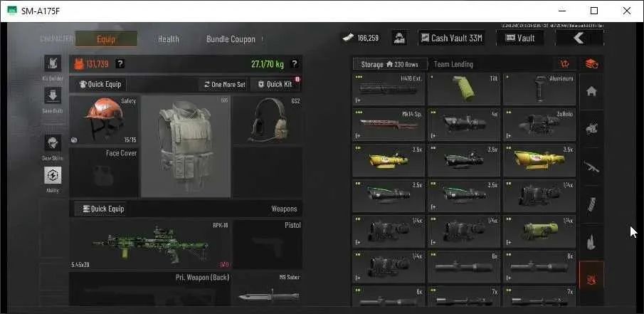
Task: Pick the 3xHolo sight in storage
Action: coord(539,125)
